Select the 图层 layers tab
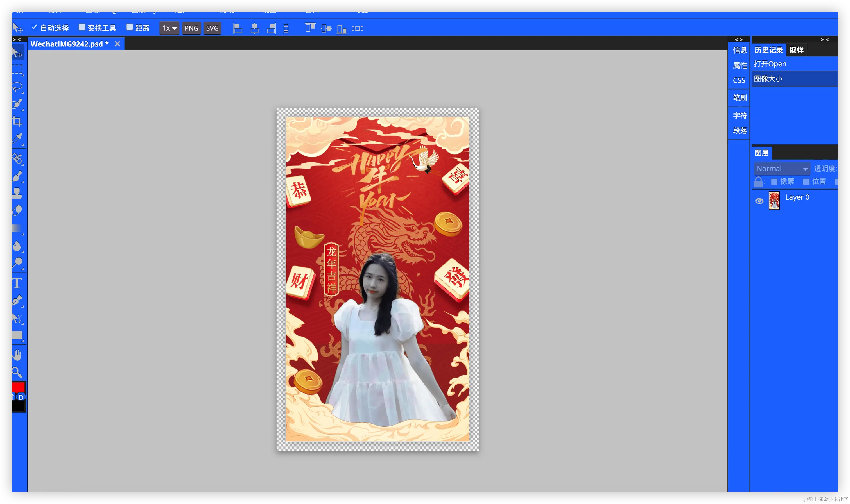The image size is (850, 504). pyautogui.click(x=762, y=153)
